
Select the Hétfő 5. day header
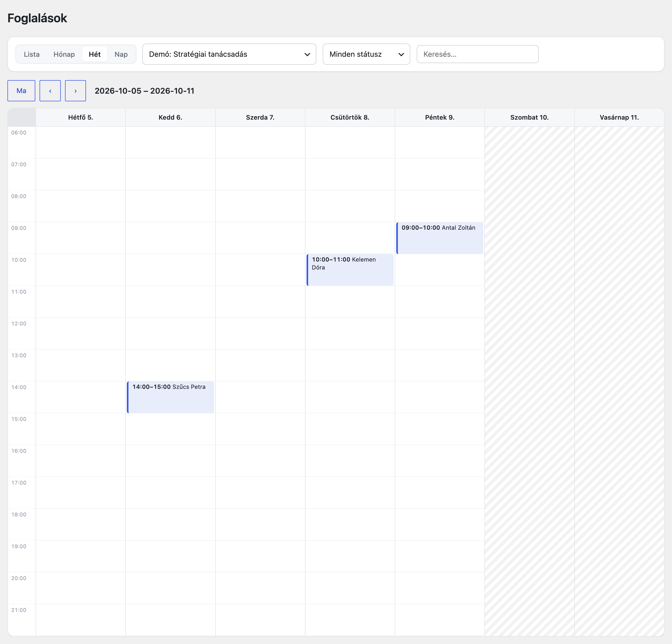click(x=81, y=117)
